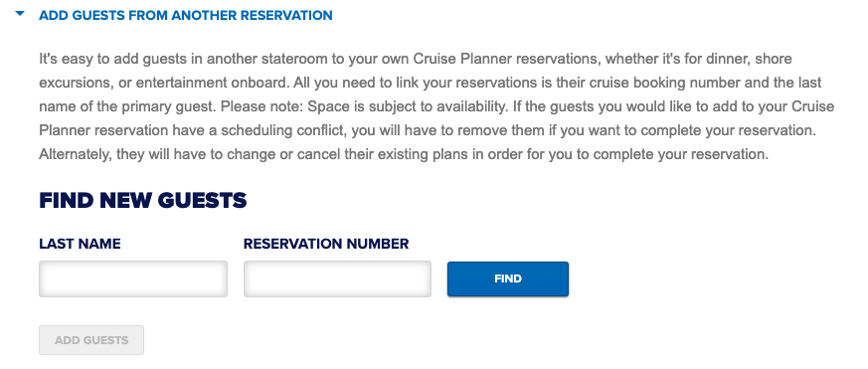Click the line starting "Planner reservation have a scheduling"
The width and height of the screenshot is (868, 369).
(427, 130)
